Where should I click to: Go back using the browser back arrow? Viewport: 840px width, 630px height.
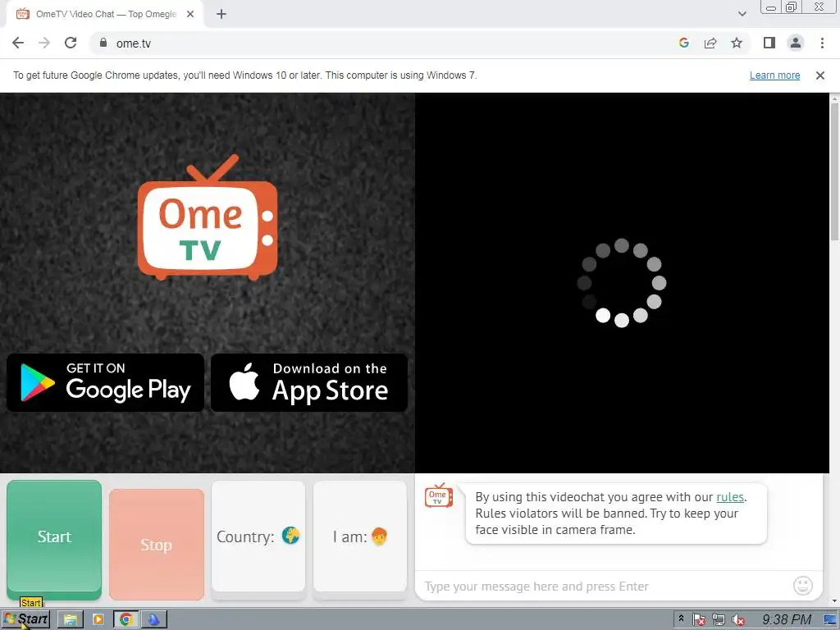click(x=18, y=43)
